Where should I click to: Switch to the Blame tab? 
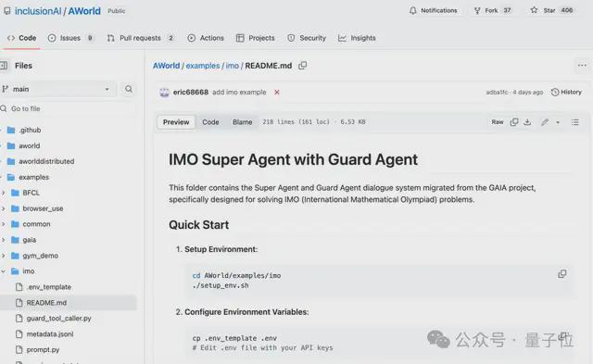243,122
